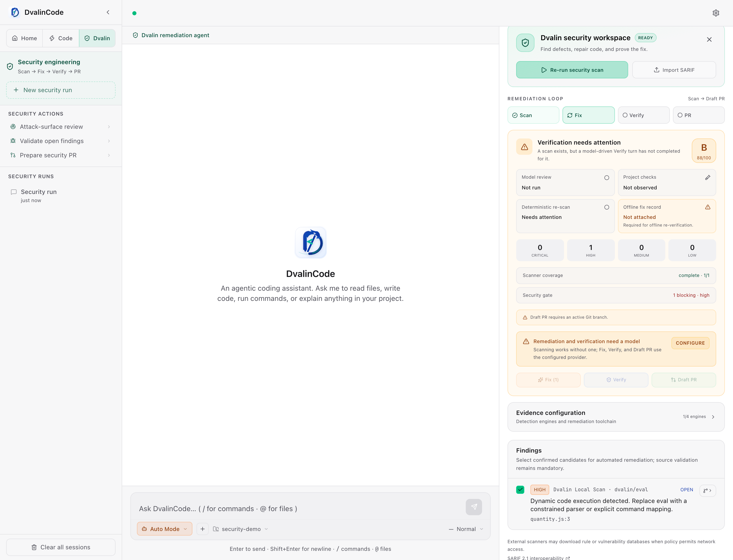Open the finding's branch action icon
Viewport: 733px width, 560px height.
pyautogui.click(x=707, y=490)
